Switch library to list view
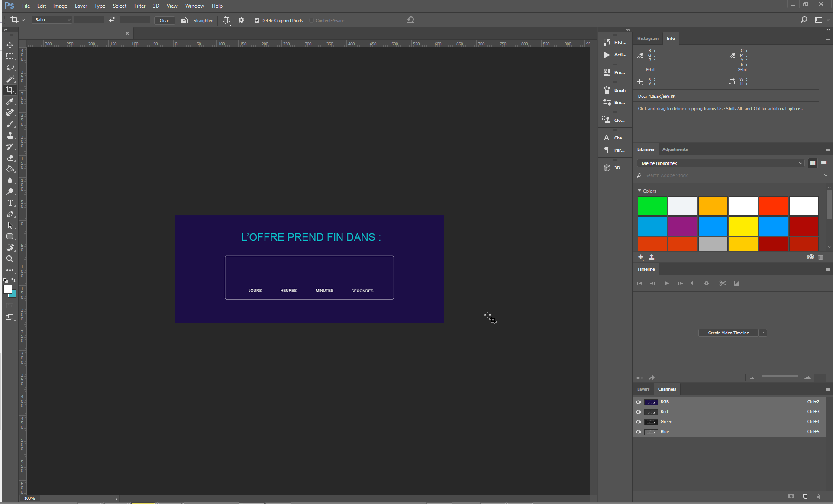Image resolution: width=833 pixels, height=504 pixels. (x=823, y=163)
